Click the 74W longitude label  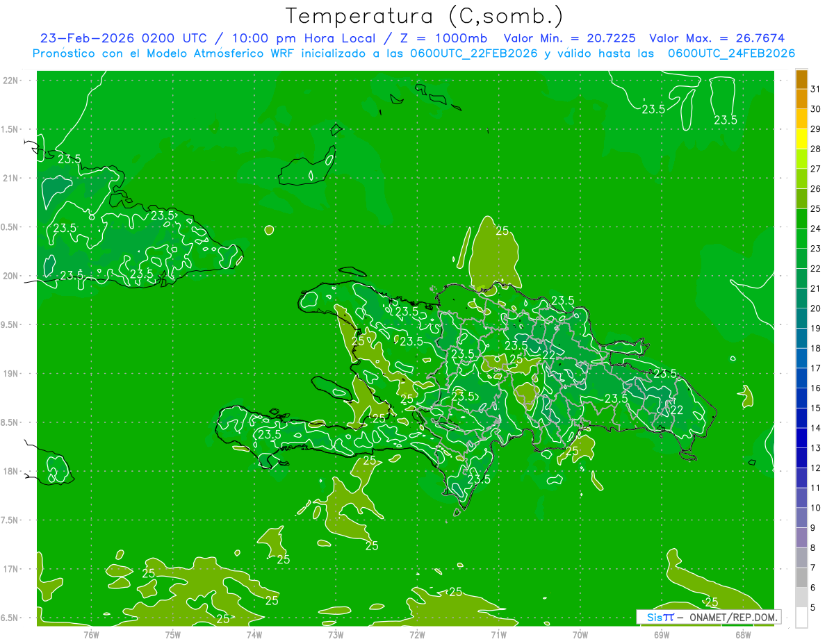coord(254,635)
